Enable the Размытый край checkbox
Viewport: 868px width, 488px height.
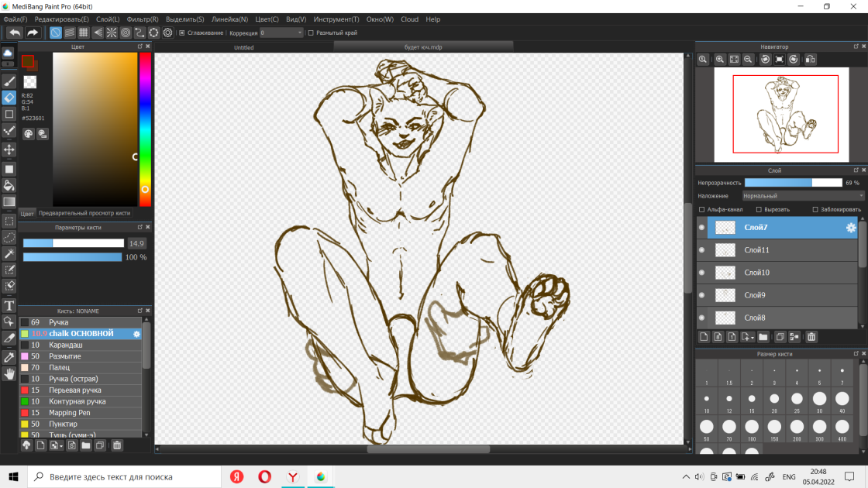tap(311, 33)
